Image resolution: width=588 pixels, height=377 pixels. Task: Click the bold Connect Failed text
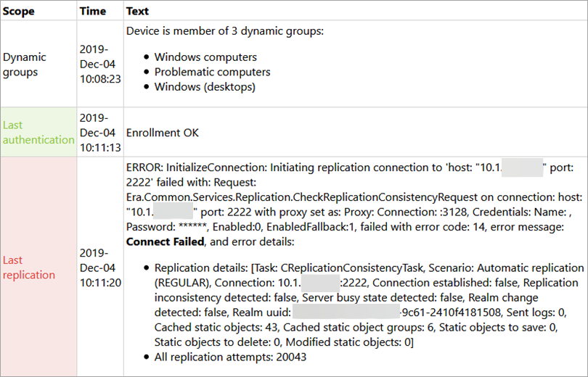[165, 242]
